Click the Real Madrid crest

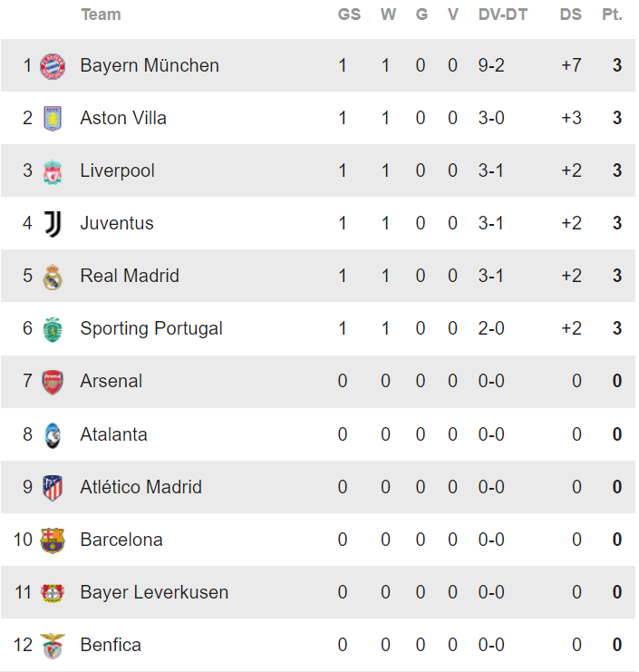coord(53,277)
